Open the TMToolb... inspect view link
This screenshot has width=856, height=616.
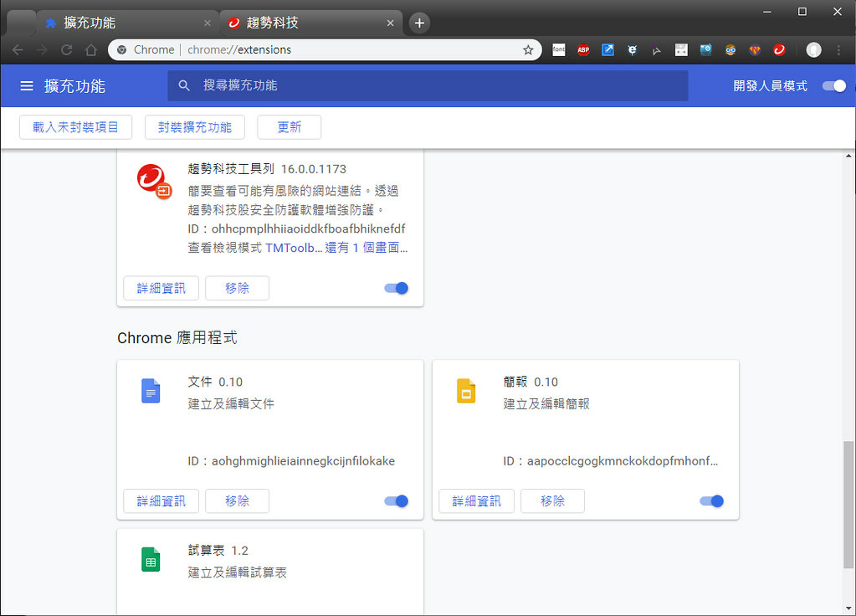[294, 248]
